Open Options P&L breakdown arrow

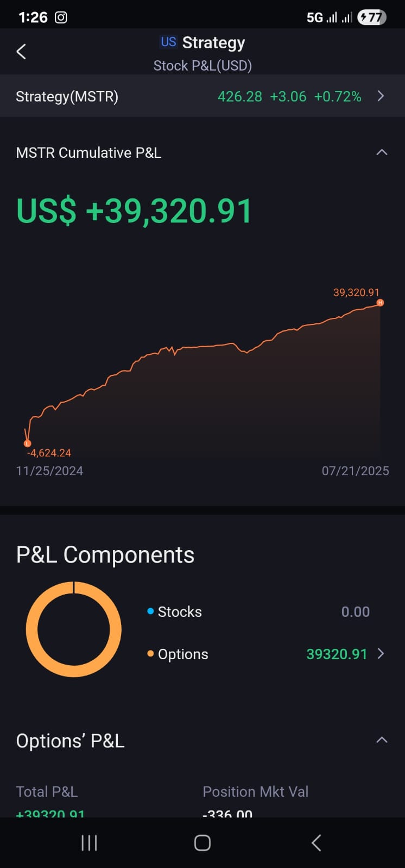(381, 654)
